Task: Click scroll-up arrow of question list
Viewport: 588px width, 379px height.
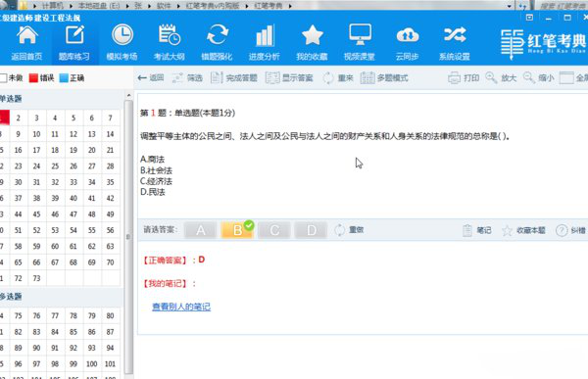Action: click(128, 96)
